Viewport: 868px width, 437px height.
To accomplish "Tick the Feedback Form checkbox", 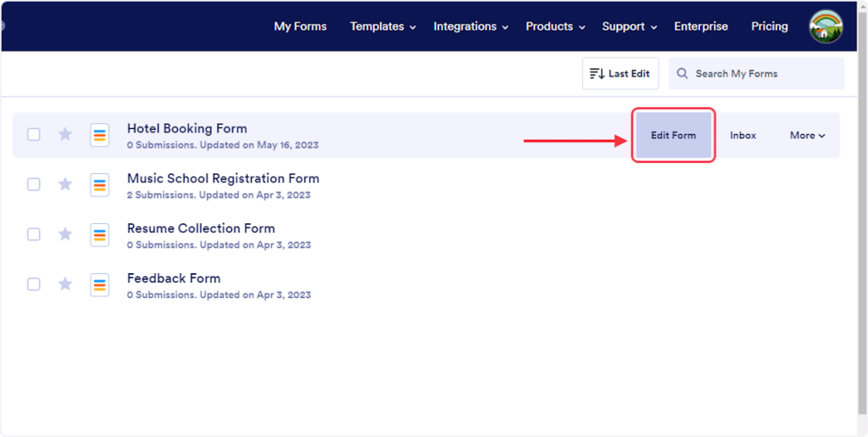I will [x=34, y=284].
